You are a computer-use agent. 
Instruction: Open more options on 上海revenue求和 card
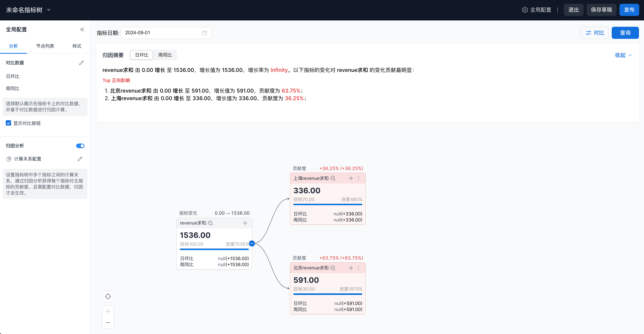point(359,178)
